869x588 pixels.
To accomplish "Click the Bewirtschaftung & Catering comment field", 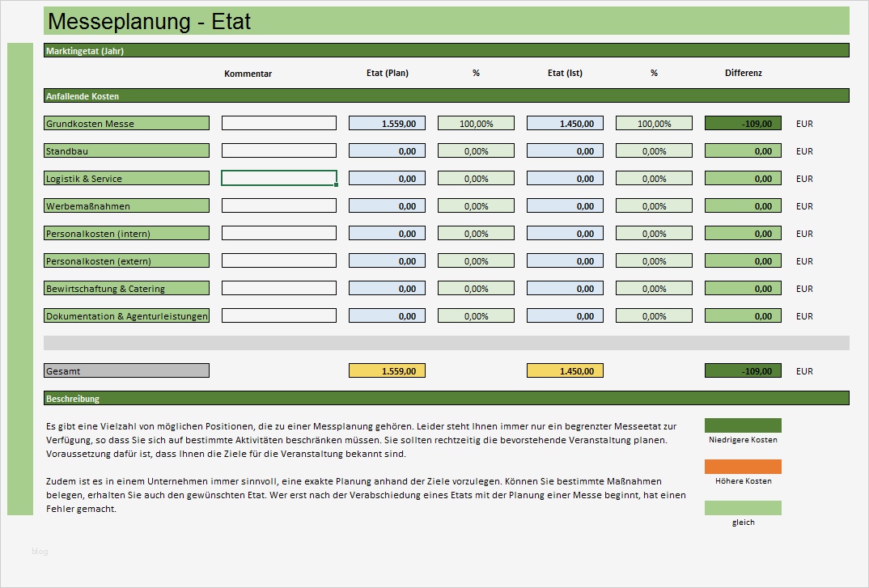I will click(279, 288).
